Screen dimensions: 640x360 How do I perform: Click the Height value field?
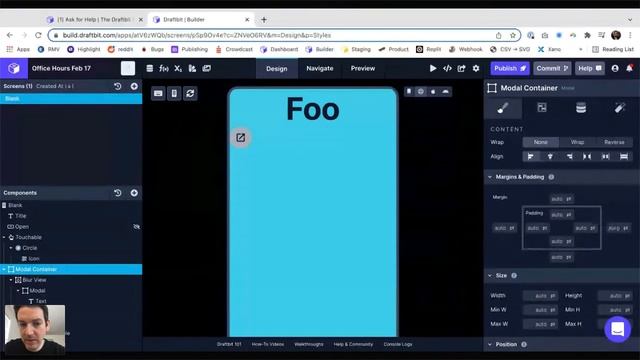pyautogui.click(x=615, y=296)
